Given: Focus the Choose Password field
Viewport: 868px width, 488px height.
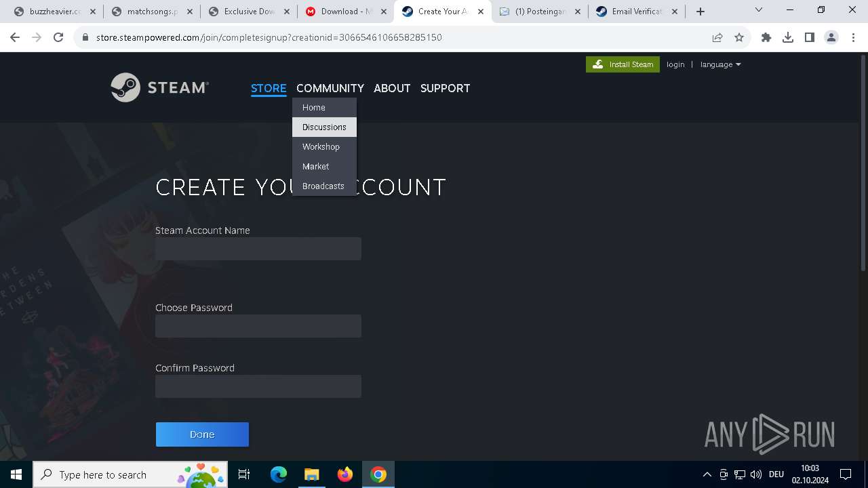Looking at the screenshot, I should point(258,326).
